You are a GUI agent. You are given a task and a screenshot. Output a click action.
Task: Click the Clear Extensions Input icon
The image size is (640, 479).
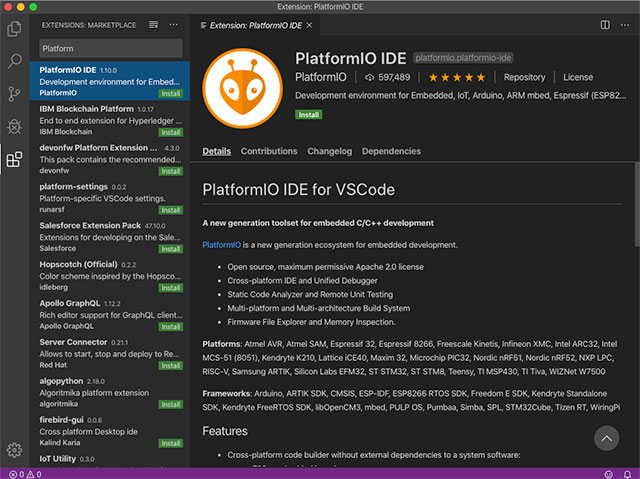click(152, 23)
